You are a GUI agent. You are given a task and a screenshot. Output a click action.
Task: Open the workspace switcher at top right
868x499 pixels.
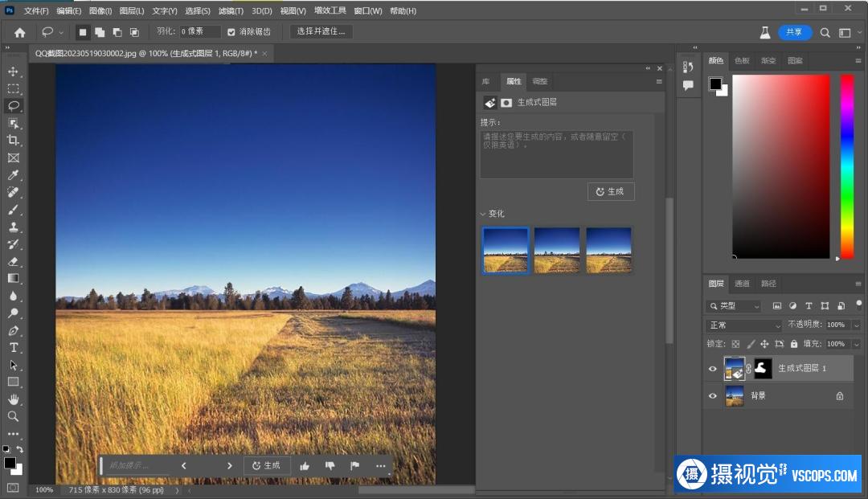click(845, 33)
